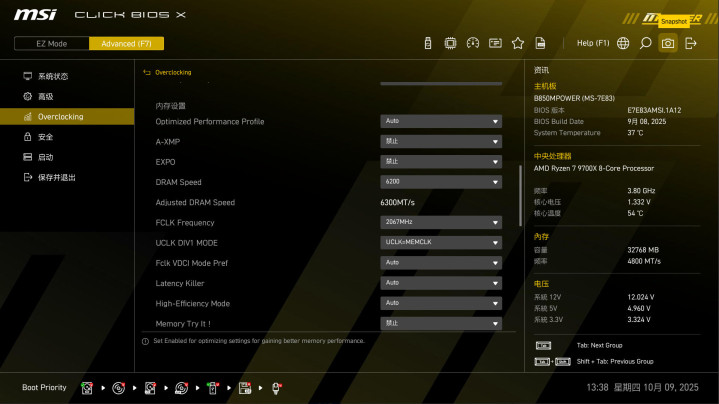Click the settings list vertical scrollbar thumb
Viewport: 719px width, 404px height.
click(520, 196)
